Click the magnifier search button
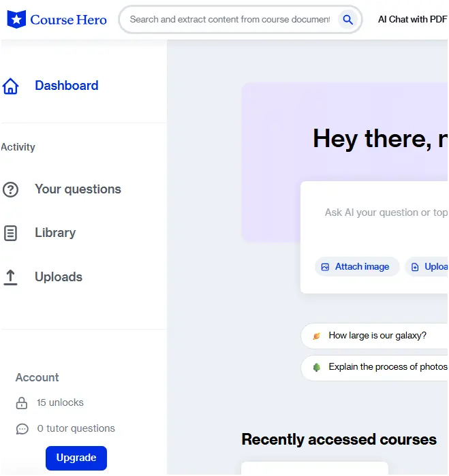The height and width of the screenshot is (476, 449). [348, 20]
